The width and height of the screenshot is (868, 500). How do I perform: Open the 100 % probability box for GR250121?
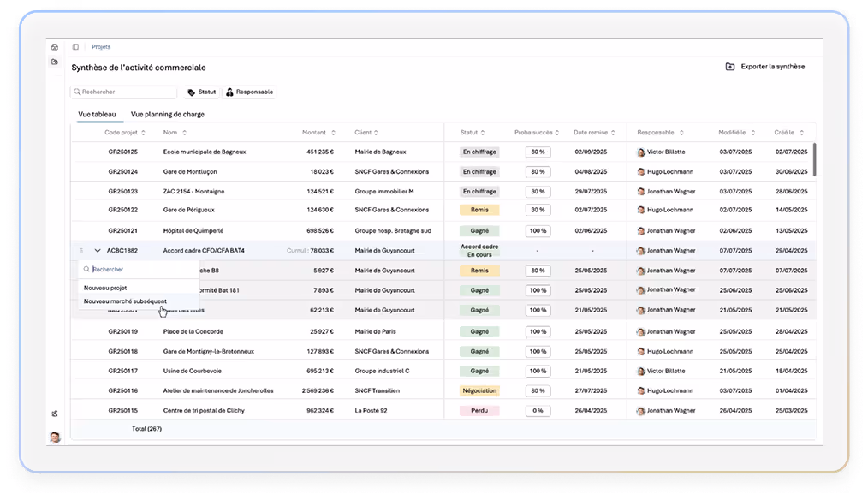click(x=538, y=231)
